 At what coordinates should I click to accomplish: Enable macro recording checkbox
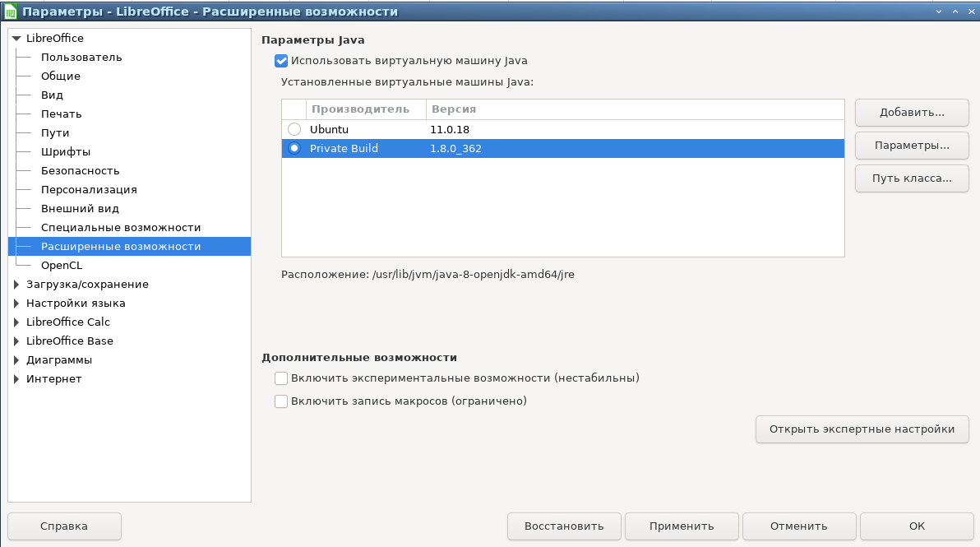click(281, 401)
